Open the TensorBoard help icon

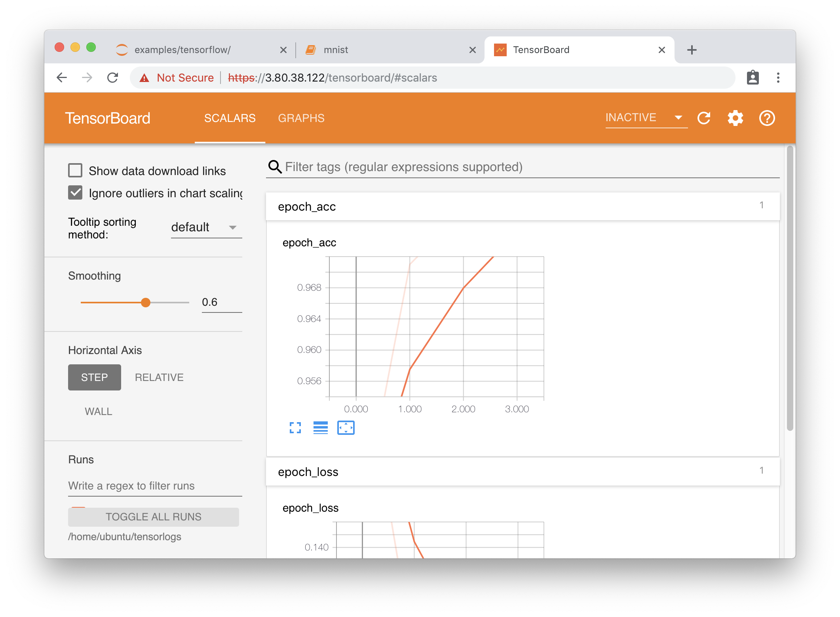767,118
